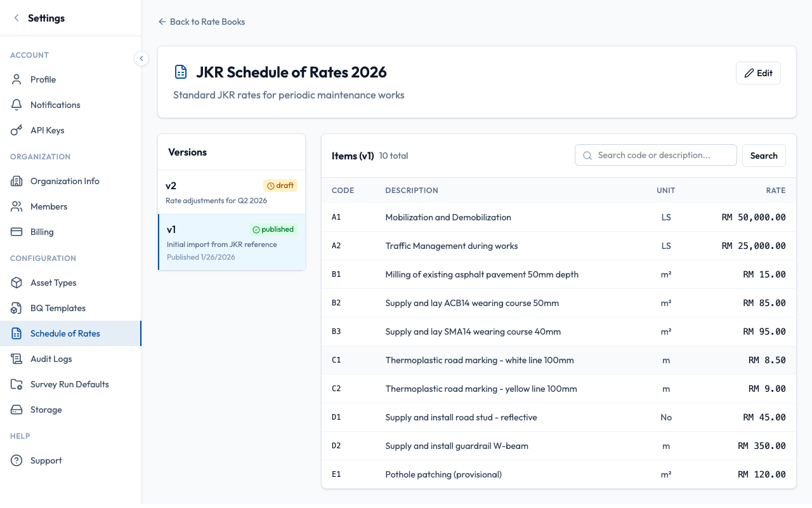Open the Members settings page
Viewport: 812px width, 508px height.
coord(49,206)
